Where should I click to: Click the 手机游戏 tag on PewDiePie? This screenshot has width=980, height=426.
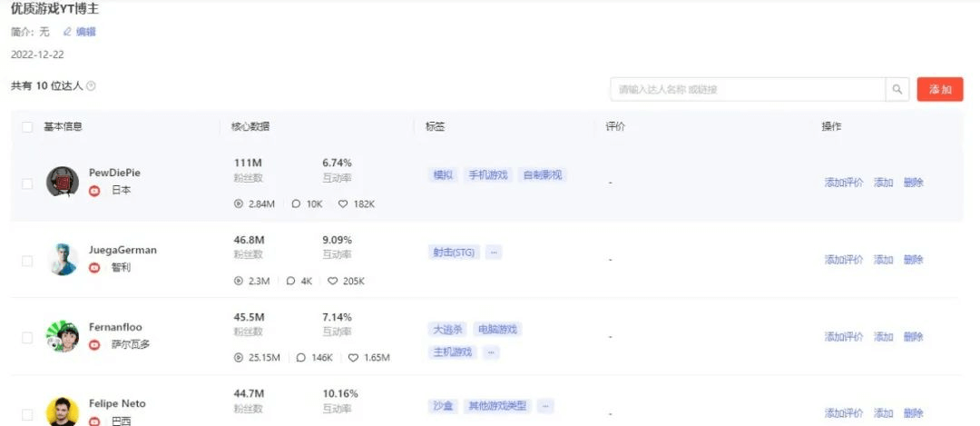pos(488,175)
